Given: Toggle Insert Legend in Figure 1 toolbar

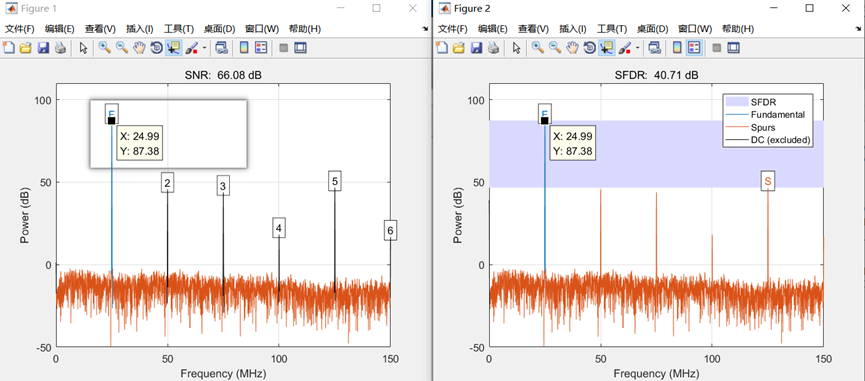Looking at the screenshot, I should click(x=261, y=48).
